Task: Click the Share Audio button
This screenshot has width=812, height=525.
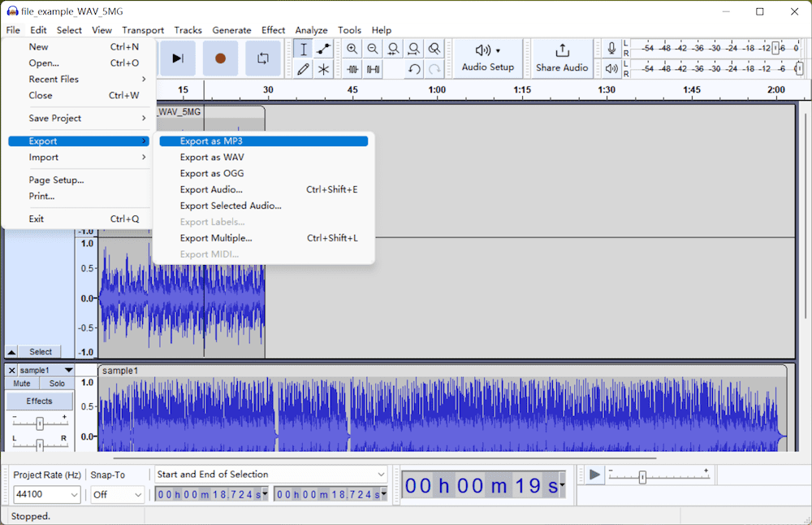Action: point(562,58)
